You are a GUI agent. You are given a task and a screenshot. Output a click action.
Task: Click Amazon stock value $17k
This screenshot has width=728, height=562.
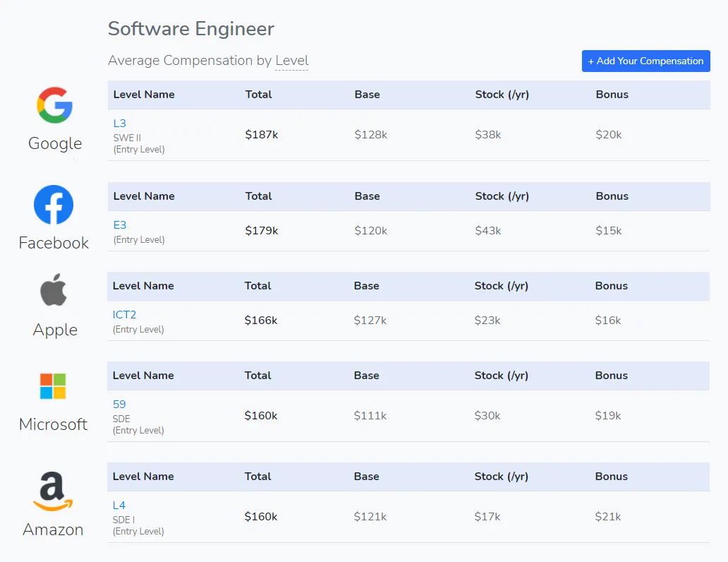coord(487,516)
